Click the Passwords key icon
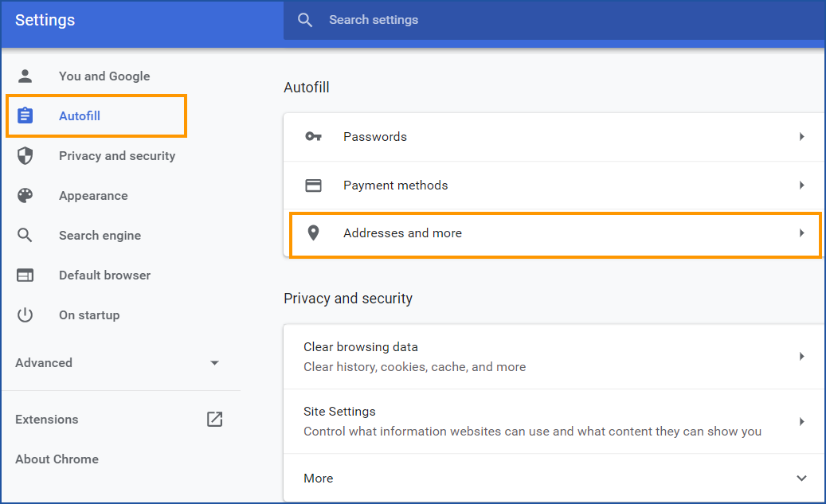 click(313, 136)
